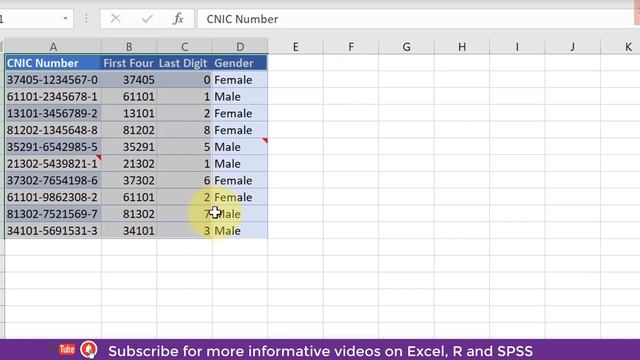Click cell 61101-9862308-2
This screenshot has height=360, width=640.
(x=53, y=197)
